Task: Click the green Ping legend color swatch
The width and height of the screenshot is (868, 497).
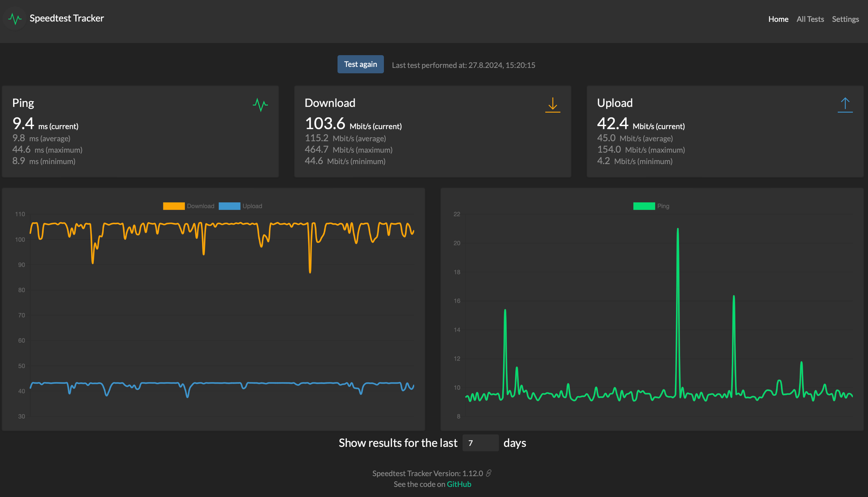Action: coord(644,206)
